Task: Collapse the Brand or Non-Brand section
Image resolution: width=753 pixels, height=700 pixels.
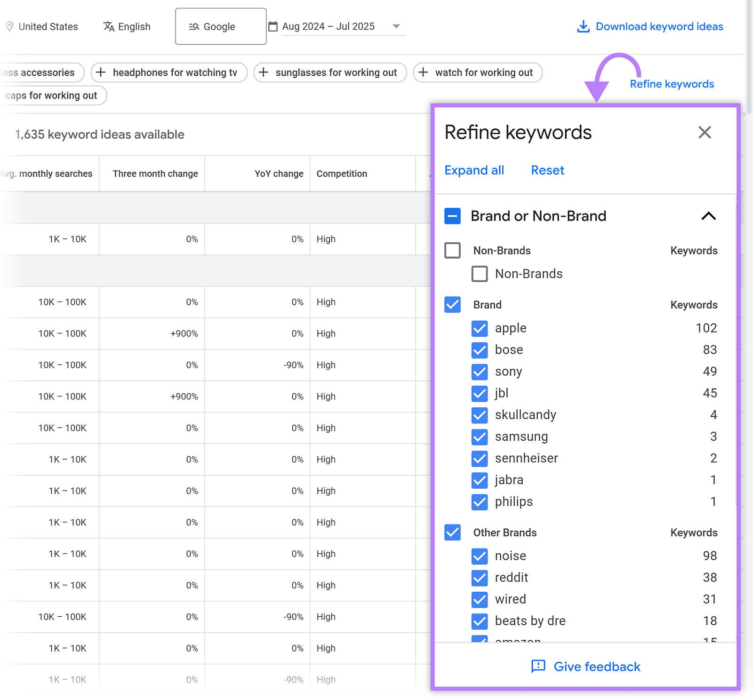Action: (709, 216)
